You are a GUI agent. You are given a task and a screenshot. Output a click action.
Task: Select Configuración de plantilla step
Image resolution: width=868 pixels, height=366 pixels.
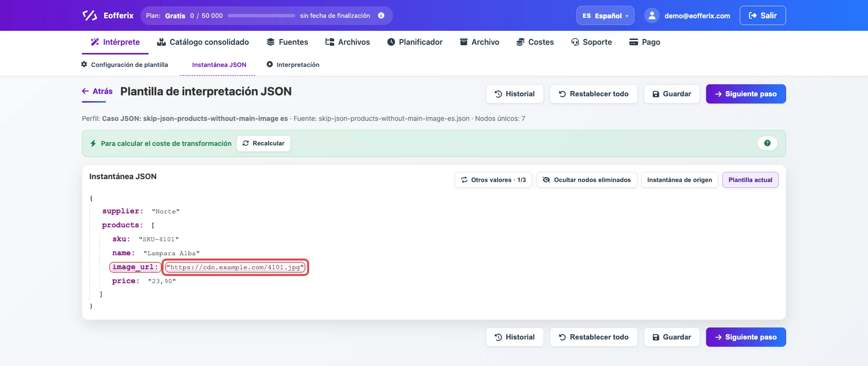click(x=124, y=65)
